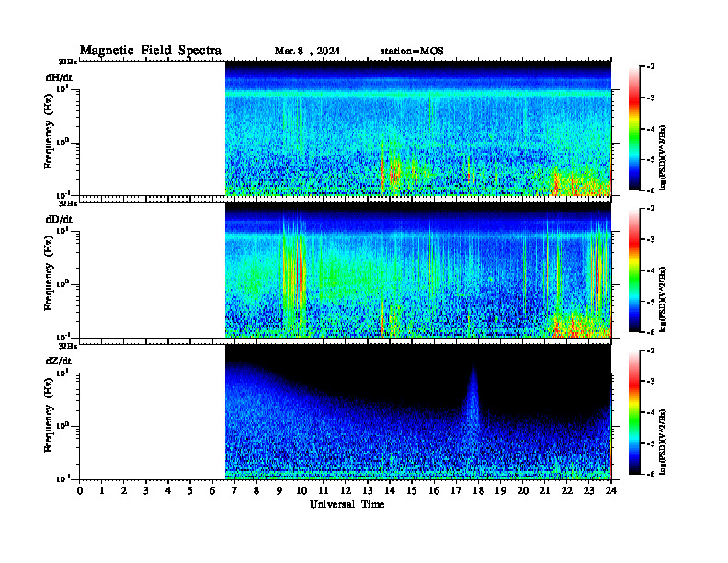
Task: Click the 10^0 frequency tick of dH/dt panel
Action: (63, 142)
